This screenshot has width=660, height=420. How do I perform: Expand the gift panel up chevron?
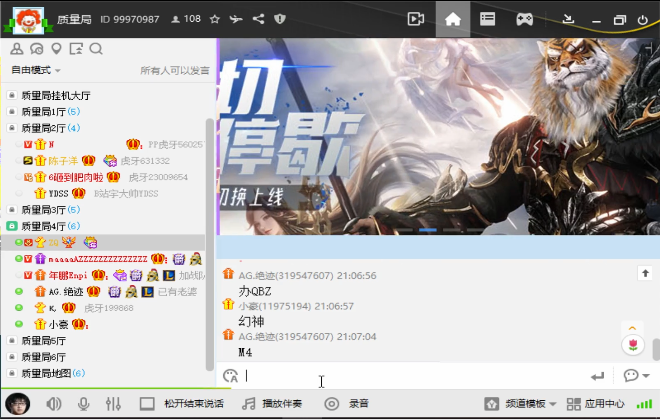click(x=632, y=328)
